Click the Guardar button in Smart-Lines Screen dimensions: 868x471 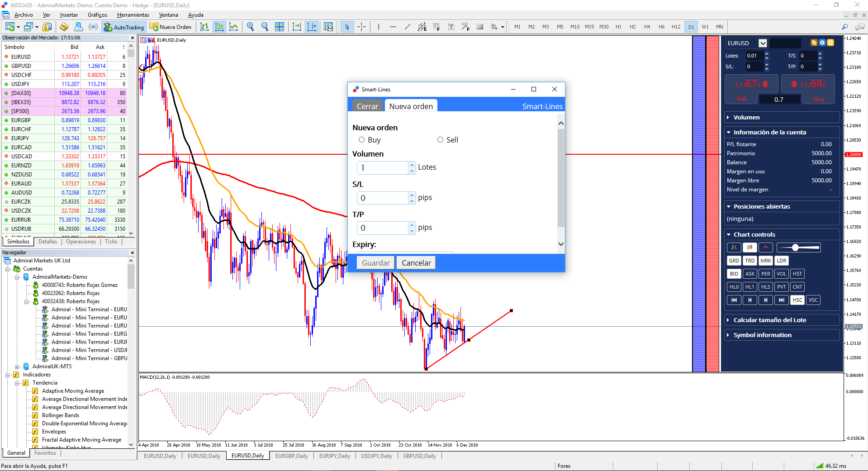pyautogui.click(x=375, y=262)
